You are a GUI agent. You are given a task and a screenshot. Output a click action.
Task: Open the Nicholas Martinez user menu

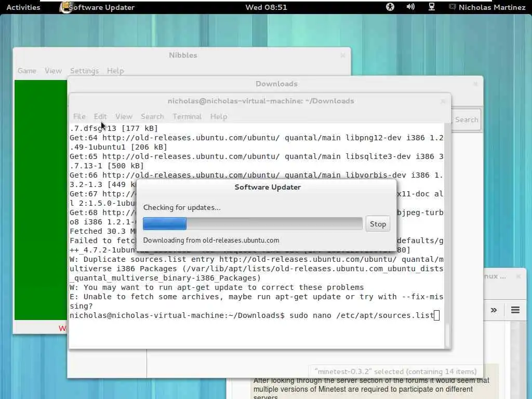click(492, 7)
